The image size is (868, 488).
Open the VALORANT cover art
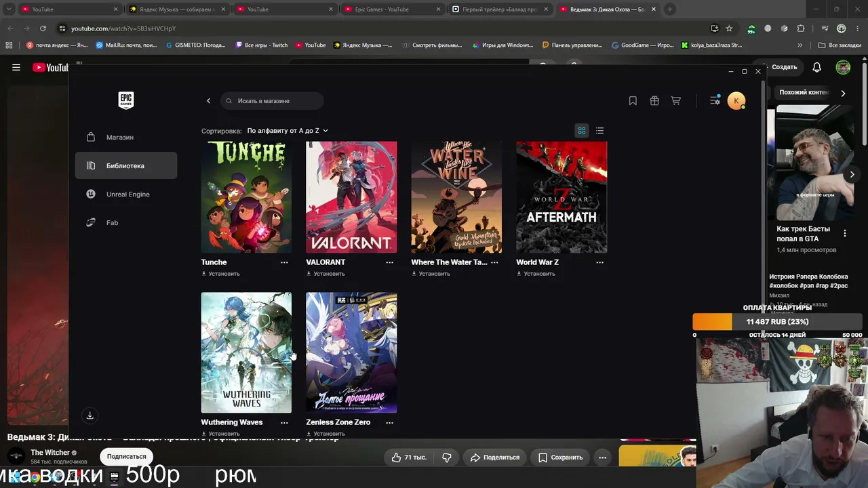[351, 197]
